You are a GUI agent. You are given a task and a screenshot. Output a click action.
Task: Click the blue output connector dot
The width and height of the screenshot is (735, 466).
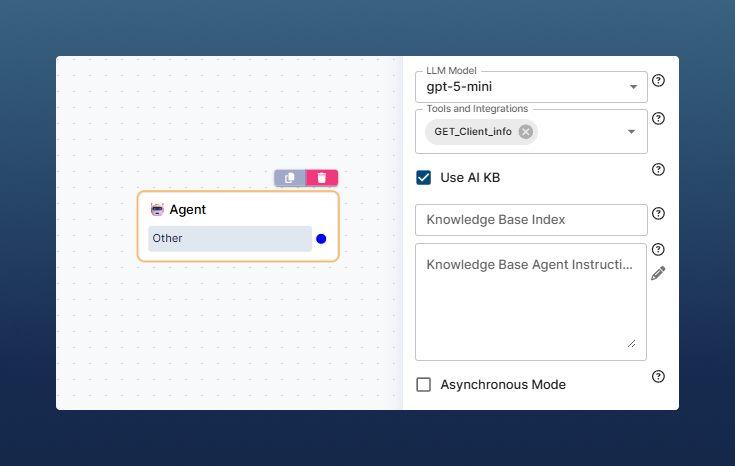coord(321,239)
